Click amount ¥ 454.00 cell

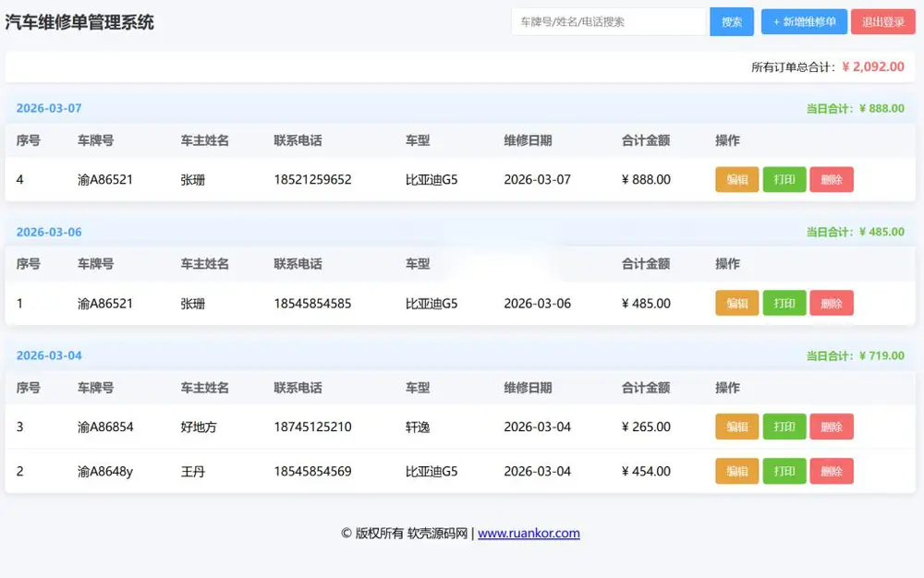(x=646, y=472)
